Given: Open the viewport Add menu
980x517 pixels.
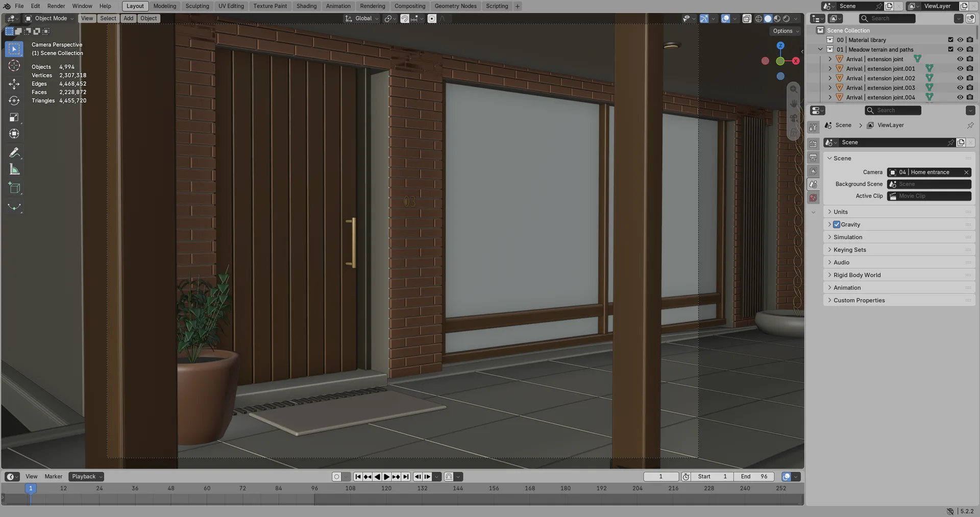Looking at the screenshot, I should (x=129, y=18).
